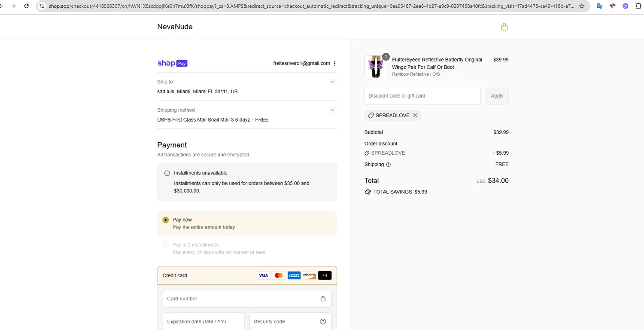Expand the Ship to address chevron
644x330 pixels.
[x=332, y=82]
